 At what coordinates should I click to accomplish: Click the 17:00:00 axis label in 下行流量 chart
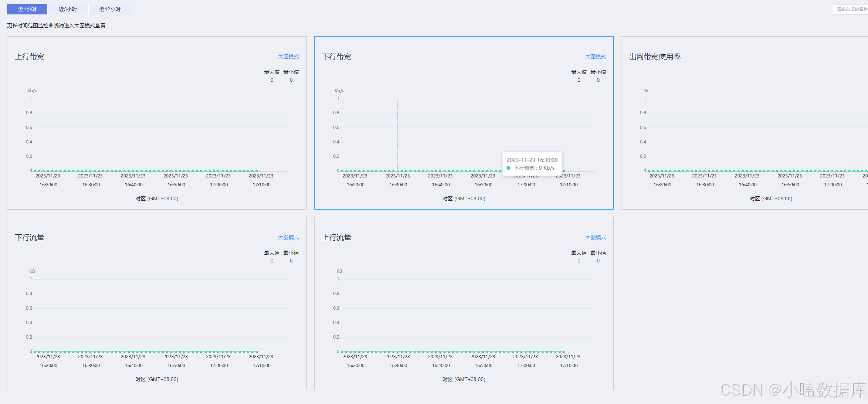click(x=219, y=365)
